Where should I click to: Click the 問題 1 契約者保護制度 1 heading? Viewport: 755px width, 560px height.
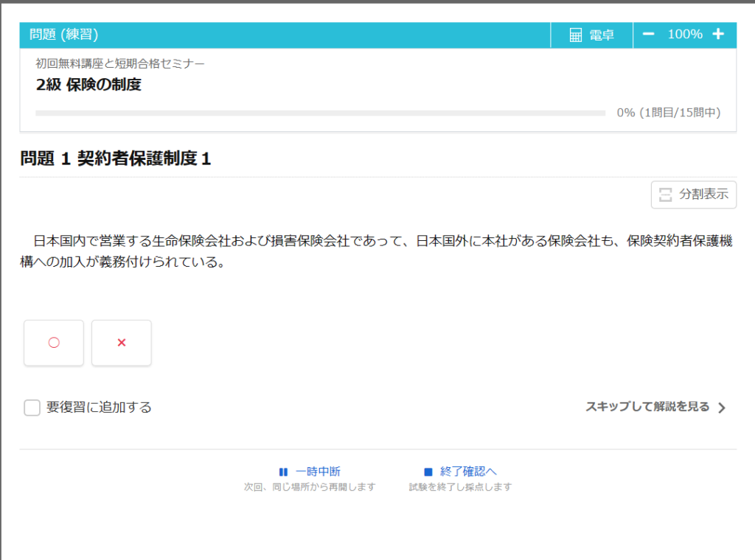click(116, 158)
